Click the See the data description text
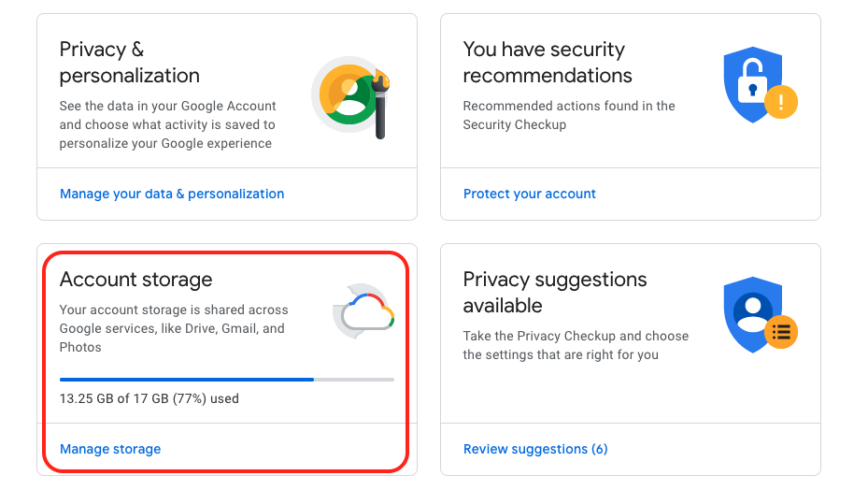The width and height of the screenshot is (868, 490). coord(168,124)
